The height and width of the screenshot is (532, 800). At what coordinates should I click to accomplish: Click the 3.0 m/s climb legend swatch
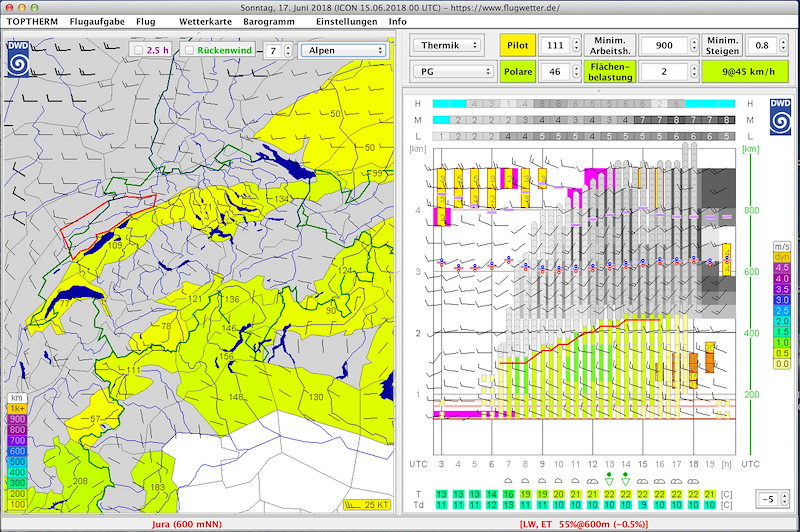pyautogui.click(x=782, y=300)
